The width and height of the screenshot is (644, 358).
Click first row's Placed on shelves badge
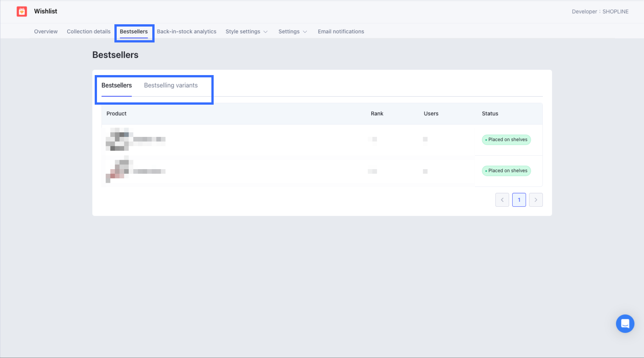pyautogui.click(x=506, y=140)
